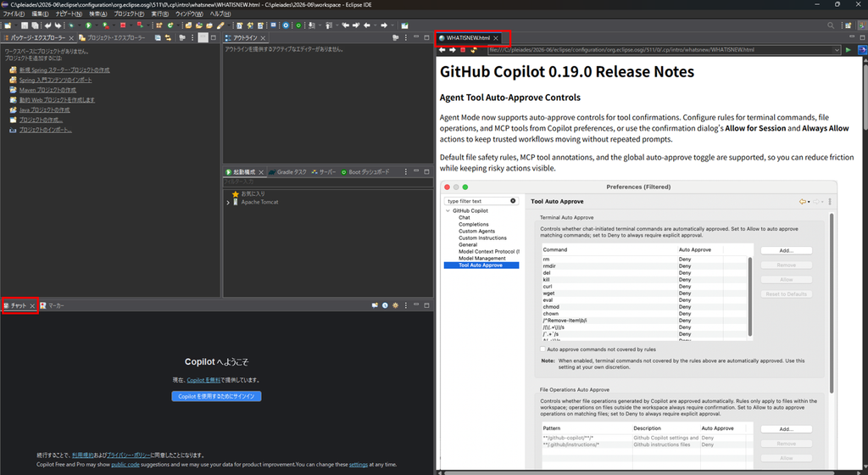
Task: Click Java プロジェクトの作成 link
Action: tap(44, 110)
